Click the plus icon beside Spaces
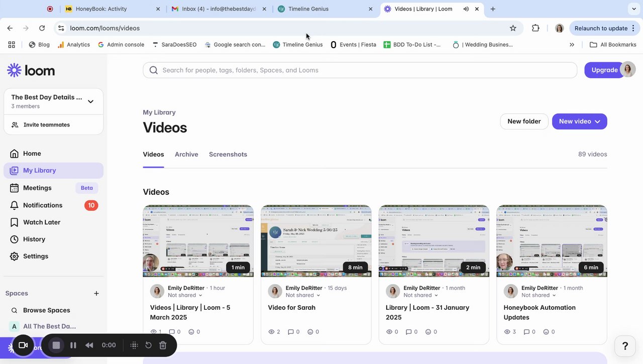This screenshot has height=364, width=643. pyautogui.click(x=96, y=293)
